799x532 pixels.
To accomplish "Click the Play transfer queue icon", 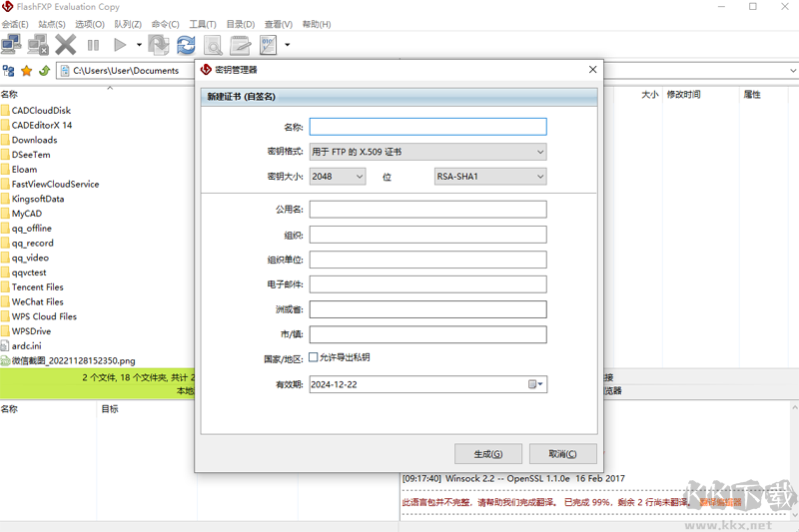I will 120,45.
